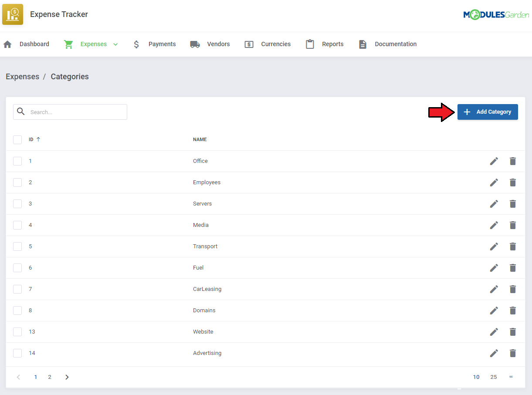The width and height of the screenshot is (532, 395).
Task: Delete the Website category via trash icon
Action: pyautogui.click(x=513, y=332)
